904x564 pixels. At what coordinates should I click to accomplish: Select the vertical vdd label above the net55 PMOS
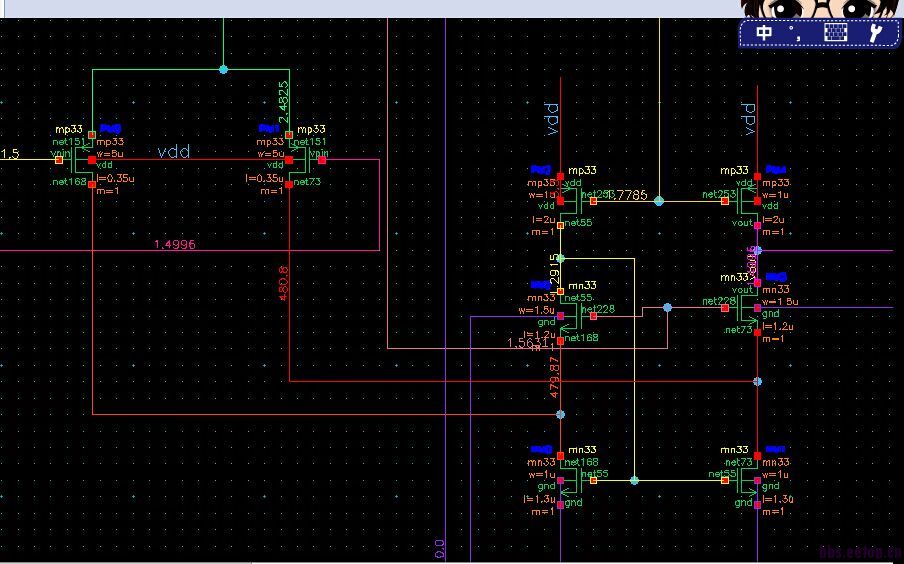pyautogui.click(x=552, y=119)
